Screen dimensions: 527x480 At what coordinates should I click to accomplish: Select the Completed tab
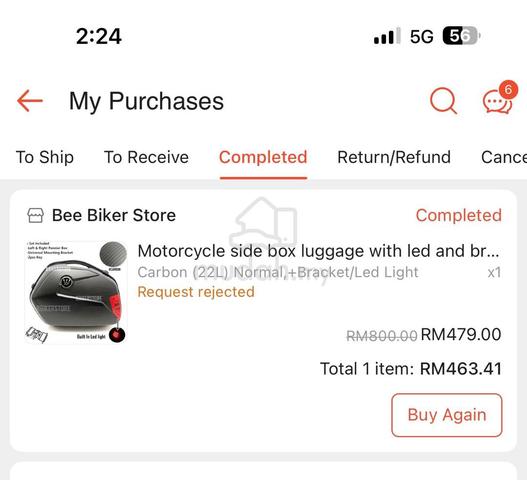tap(263, 157)
